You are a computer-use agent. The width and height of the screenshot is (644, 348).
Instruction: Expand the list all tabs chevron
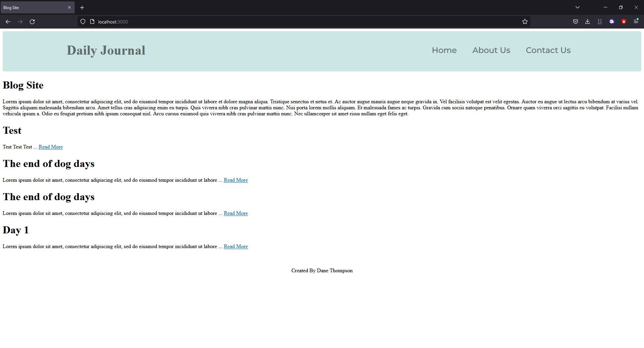pos(578,7)
